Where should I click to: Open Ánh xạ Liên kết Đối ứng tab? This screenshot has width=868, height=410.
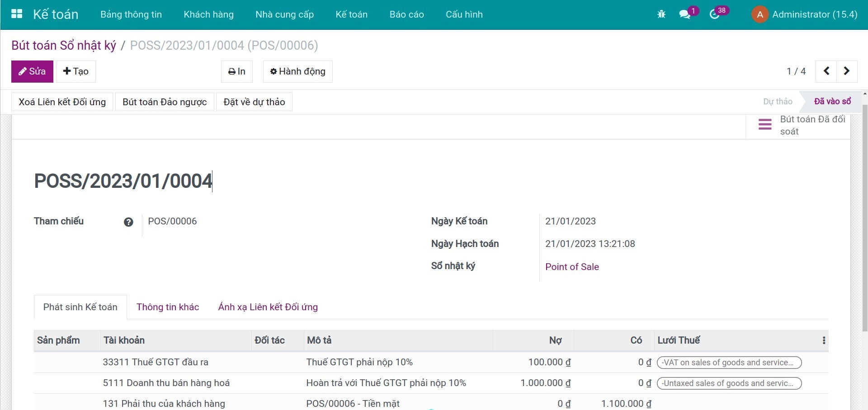click(268, 307)
